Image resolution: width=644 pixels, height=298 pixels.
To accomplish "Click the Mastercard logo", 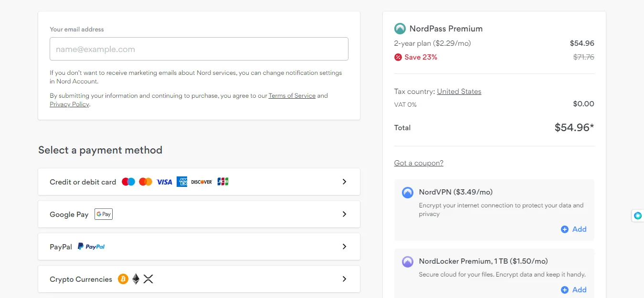I will pos(146,182).
